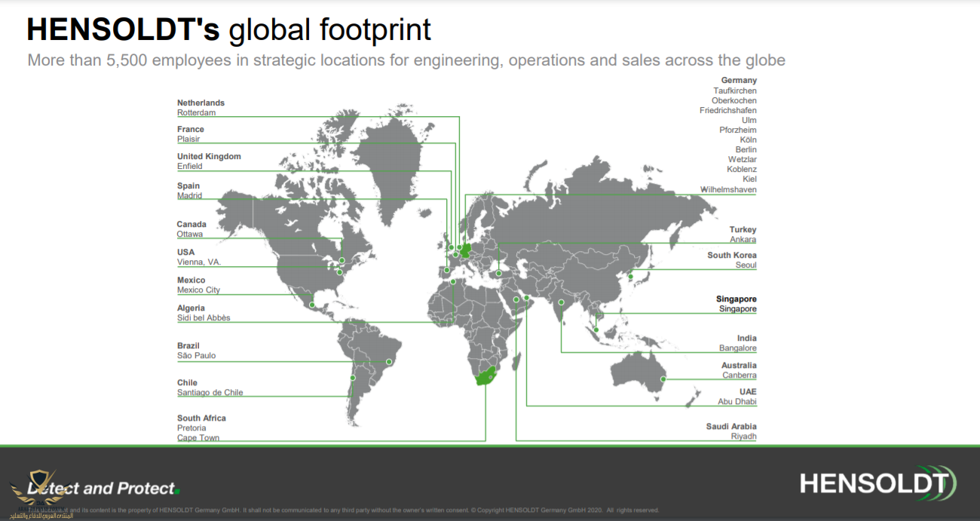Click the 'Algeria' country label

191,308
